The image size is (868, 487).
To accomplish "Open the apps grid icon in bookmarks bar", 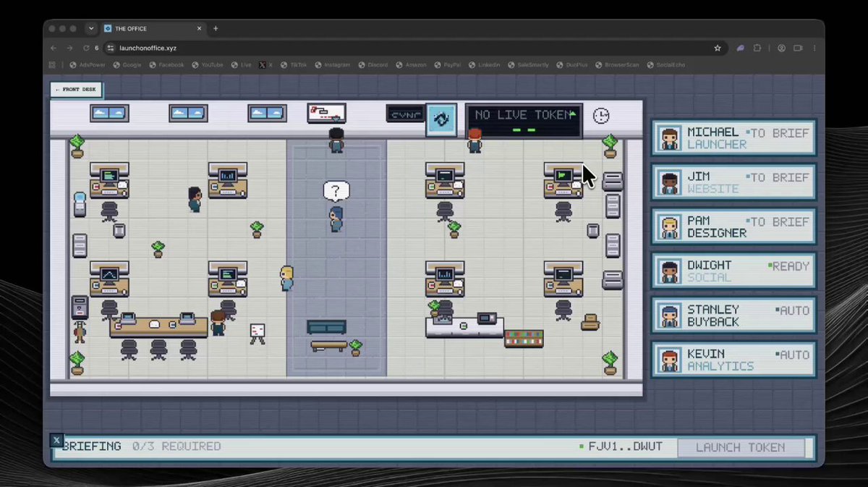I will (52, 65).
